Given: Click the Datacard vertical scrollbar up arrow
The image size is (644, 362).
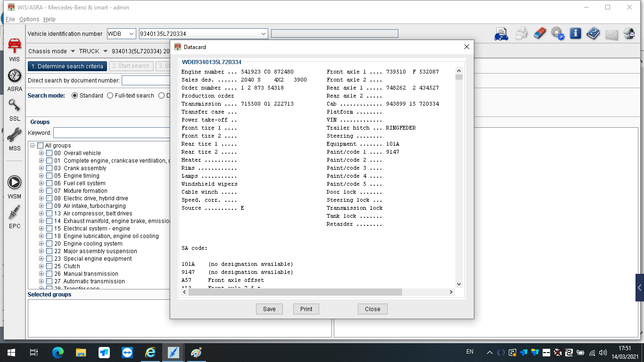Looking at the screenshot, I should pyautogui.click(x=459, y=71).
